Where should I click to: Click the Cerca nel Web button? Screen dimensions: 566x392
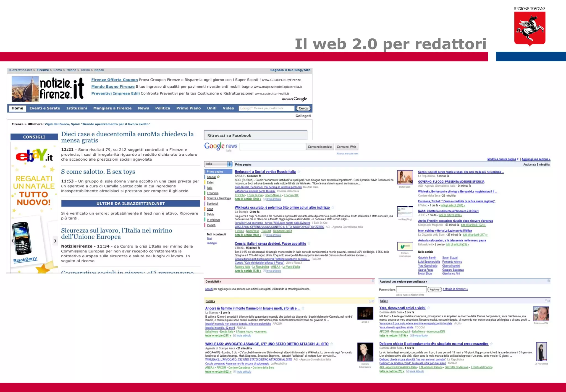tap(346, 147)
